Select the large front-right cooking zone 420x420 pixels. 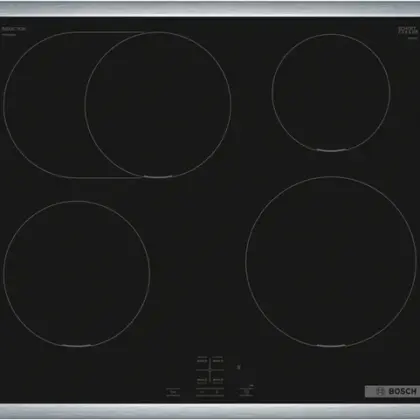pyautogui.click(x=331, y=262)
